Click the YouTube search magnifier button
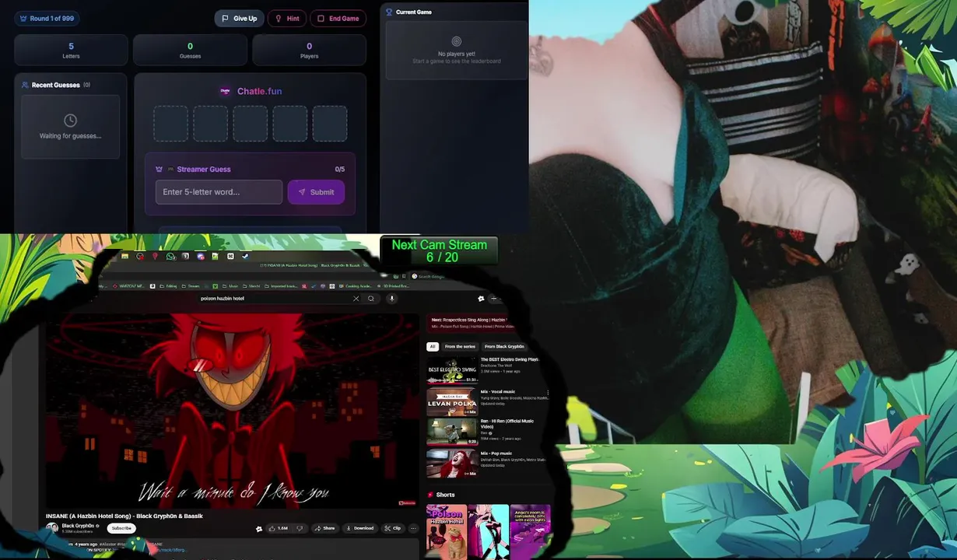 [x=371, y=299]
